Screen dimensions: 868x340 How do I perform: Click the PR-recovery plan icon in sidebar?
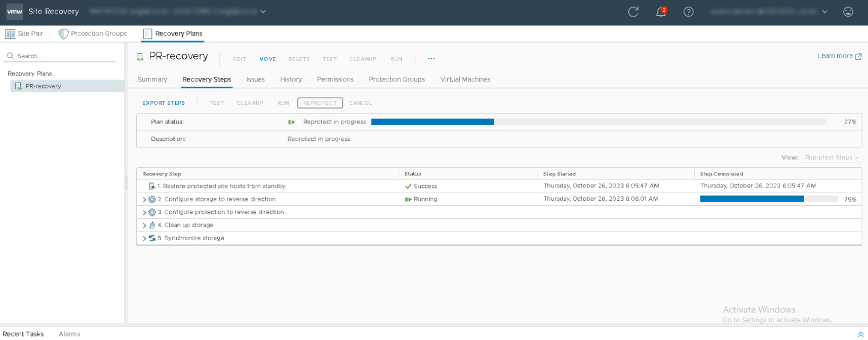(x=18, y=86)
